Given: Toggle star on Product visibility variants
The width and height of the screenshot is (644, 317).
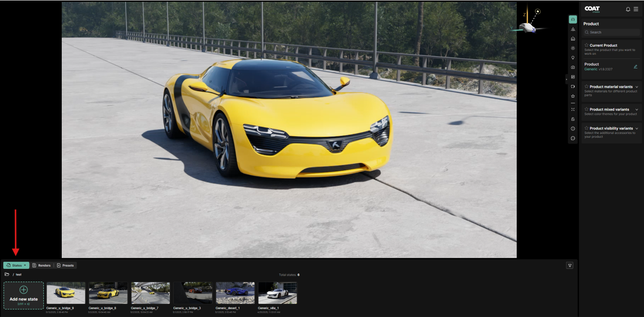Looking at the screenshot, I should [586, 128].
